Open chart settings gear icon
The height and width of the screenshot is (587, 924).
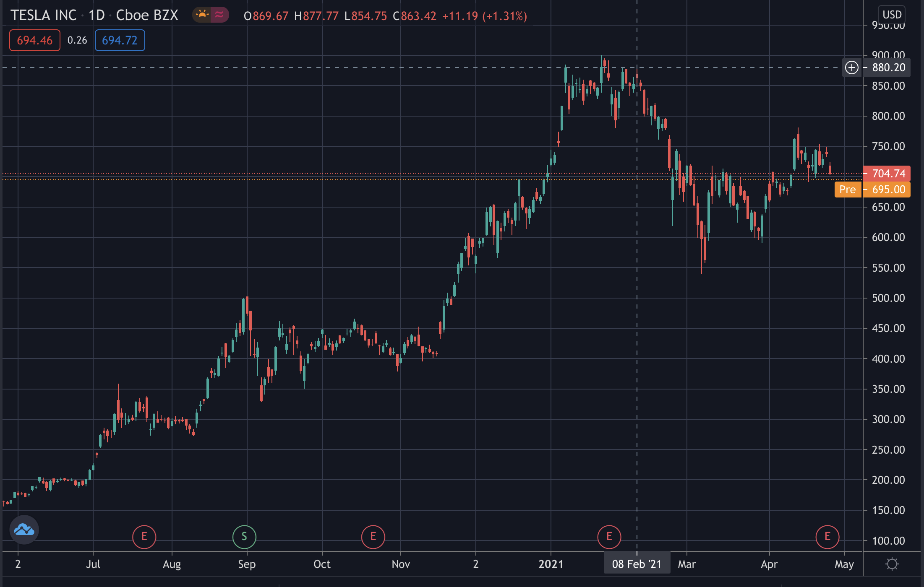tap(892, 564)
